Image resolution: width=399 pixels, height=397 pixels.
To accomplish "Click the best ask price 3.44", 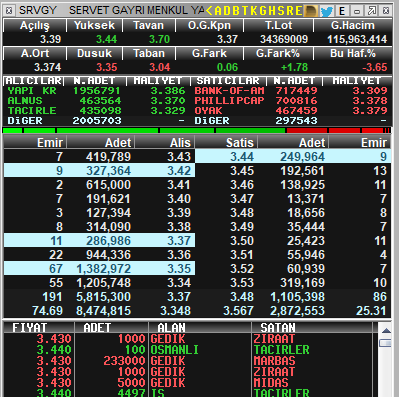I will [242, 157].
